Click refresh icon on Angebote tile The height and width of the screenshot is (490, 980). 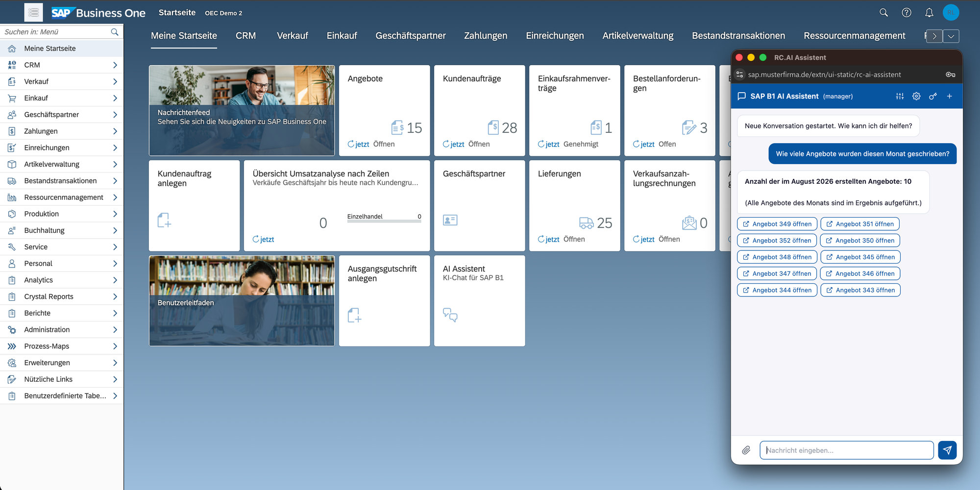point(351,144)
